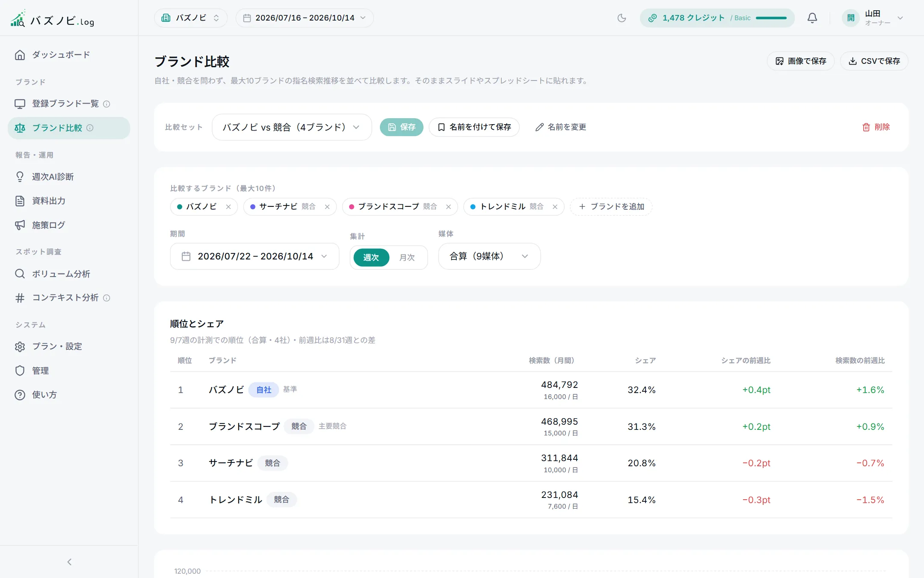Click the credits progress bar
Viewport: 924px width, 578px height.
pos(771,18)
